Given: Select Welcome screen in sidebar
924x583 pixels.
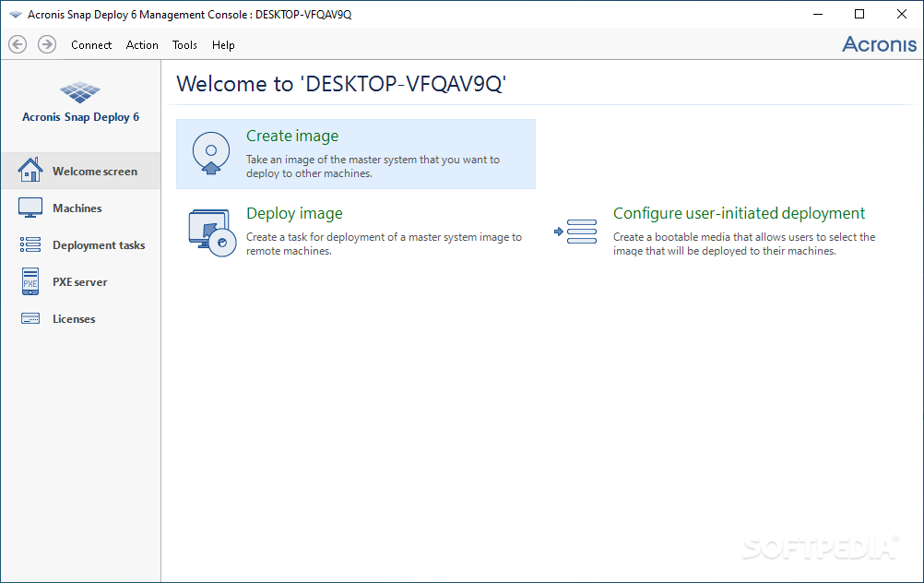Looking at the screenshot, I should coord(80,171).
